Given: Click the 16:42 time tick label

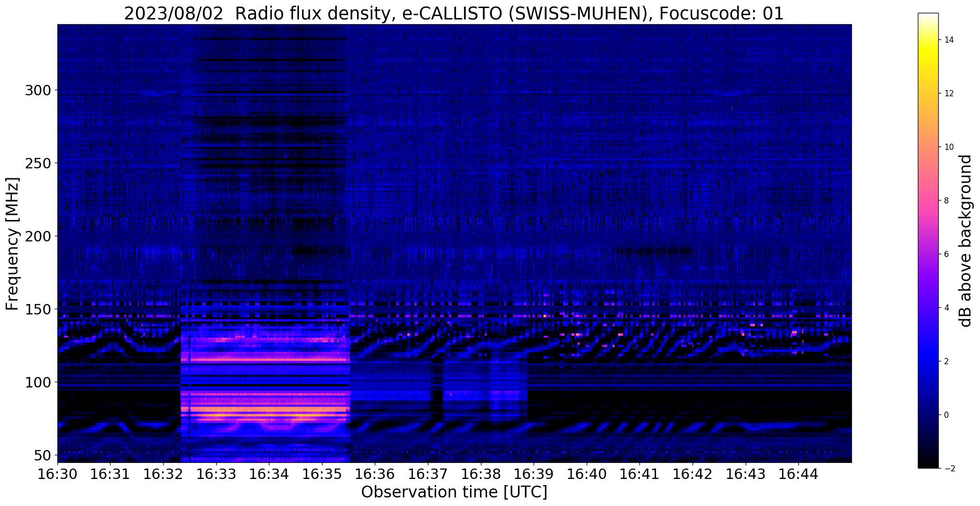Looking at the screenshot, I should pos(693,474).
